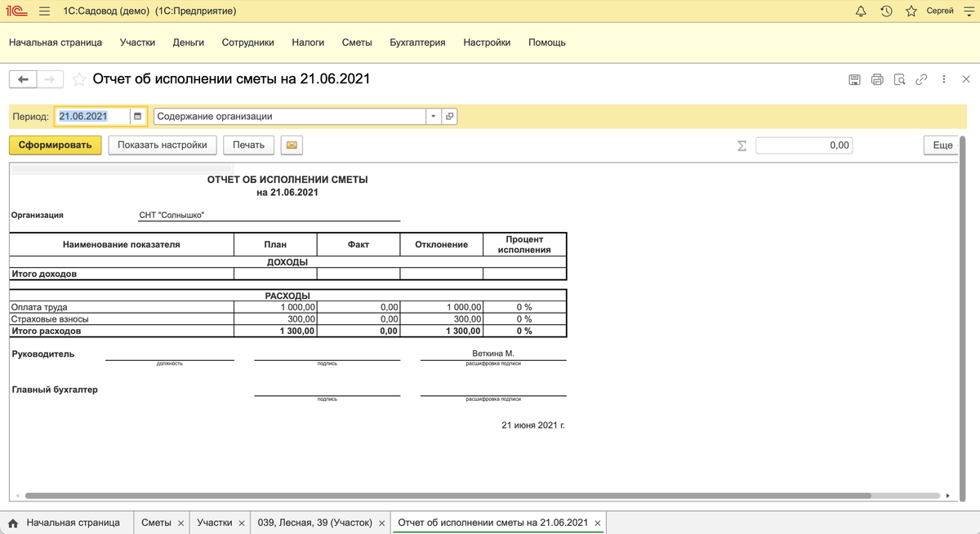Open print preview magnifier icon

pos(899,79)
